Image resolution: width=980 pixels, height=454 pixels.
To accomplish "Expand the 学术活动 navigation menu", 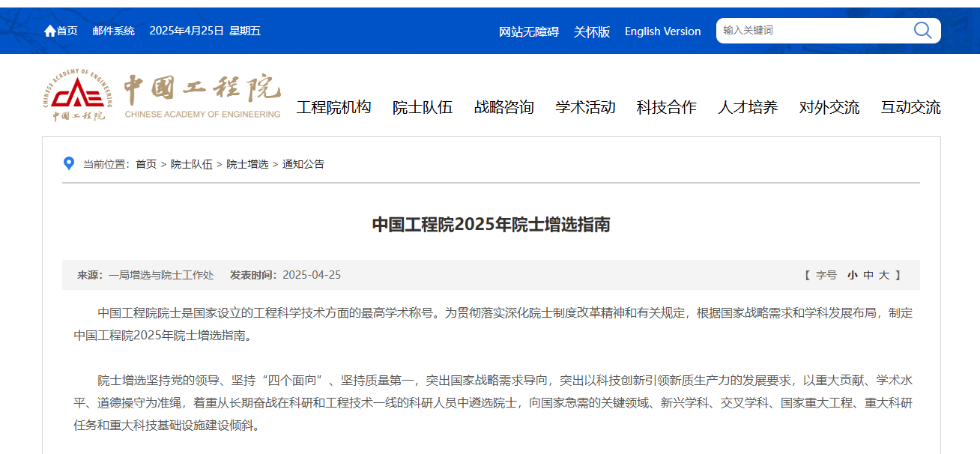I will click(x=585, y=107).
